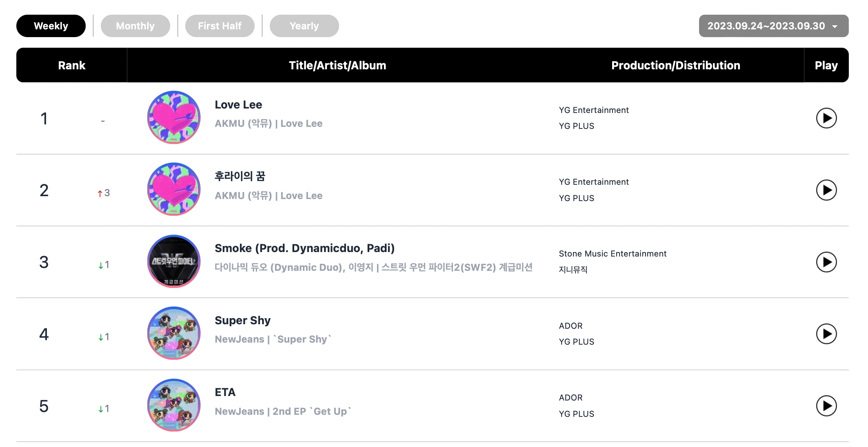Switch to the Monthly chart tab
Viewport: 868px width, 447px height.
tap(135, 26)
